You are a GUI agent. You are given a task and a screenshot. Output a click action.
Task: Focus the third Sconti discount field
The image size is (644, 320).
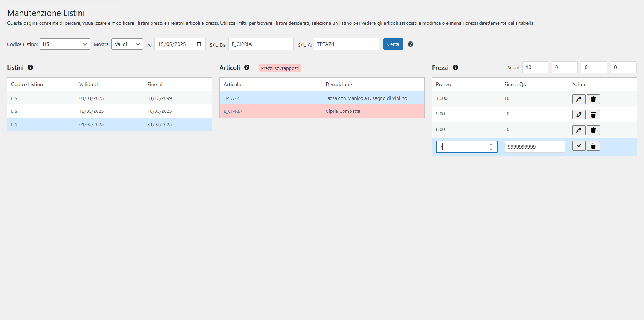click(x=594, y=67)
